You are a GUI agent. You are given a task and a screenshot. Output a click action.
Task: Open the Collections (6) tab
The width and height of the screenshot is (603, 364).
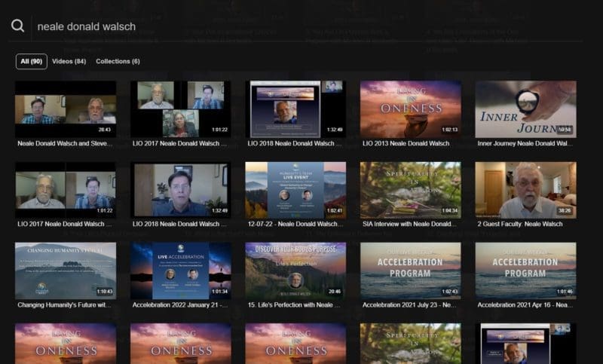[118, 62]
